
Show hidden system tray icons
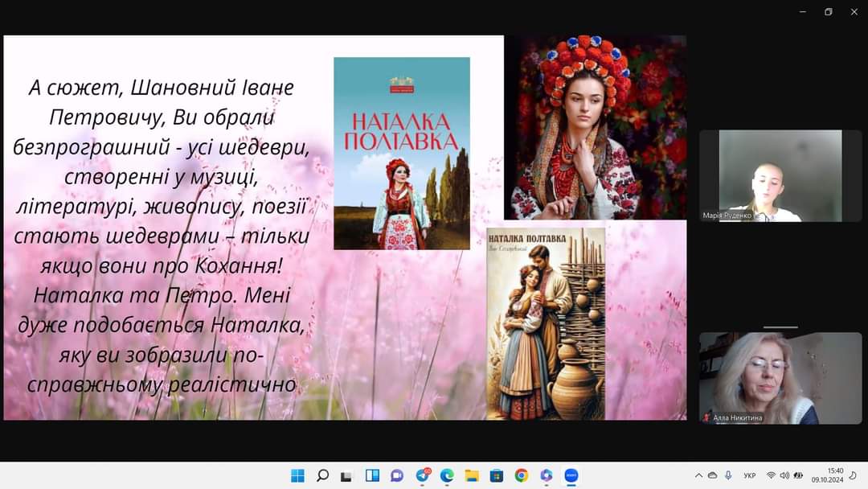click(x=698, y=475)
